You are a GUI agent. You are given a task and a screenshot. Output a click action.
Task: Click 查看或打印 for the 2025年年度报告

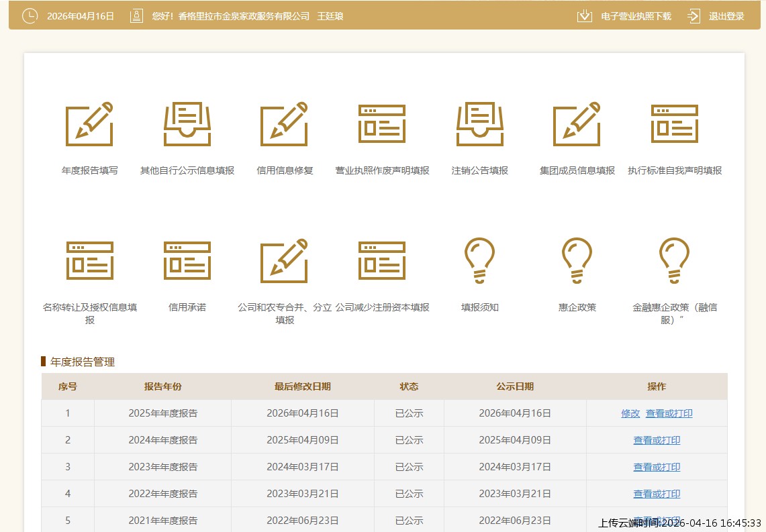point(669,414)
